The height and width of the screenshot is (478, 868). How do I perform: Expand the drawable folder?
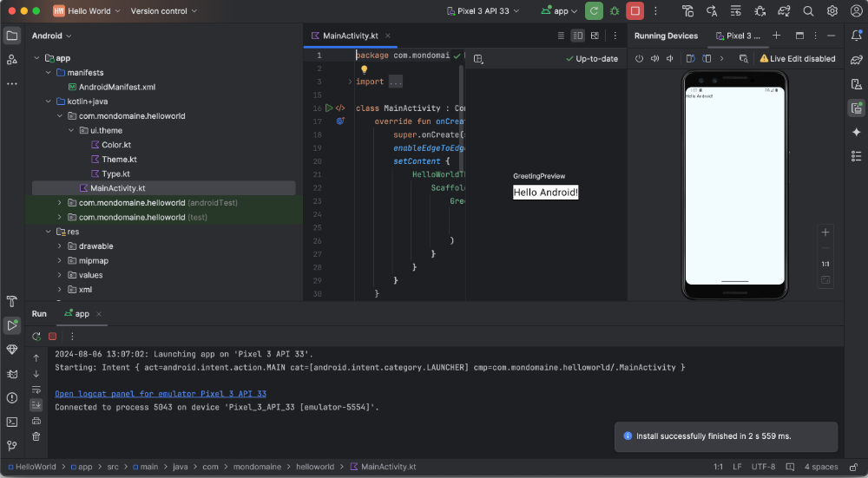(60, 246)
